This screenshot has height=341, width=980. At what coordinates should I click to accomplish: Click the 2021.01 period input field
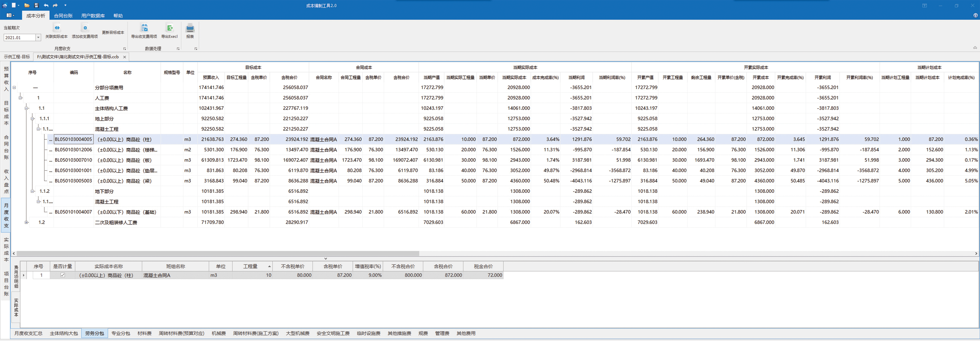pos(20,37)
